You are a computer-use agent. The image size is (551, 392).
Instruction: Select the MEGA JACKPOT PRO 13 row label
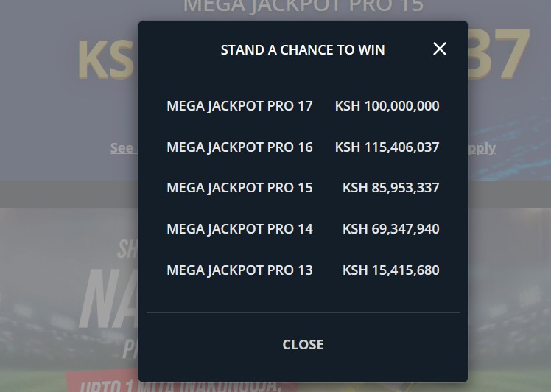click(x=239, y=270)
